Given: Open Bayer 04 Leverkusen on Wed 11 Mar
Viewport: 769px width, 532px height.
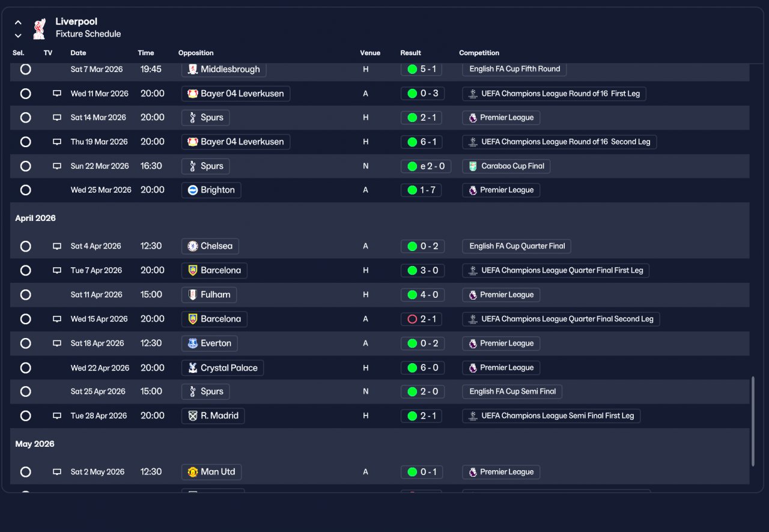Looking at the screenshot, I should tap(236, 94).
